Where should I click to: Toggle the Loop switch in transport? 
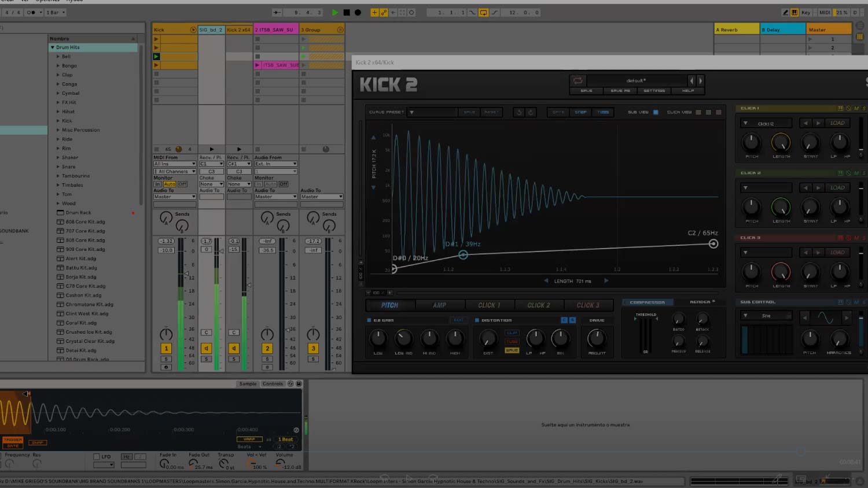coord(483,12)
